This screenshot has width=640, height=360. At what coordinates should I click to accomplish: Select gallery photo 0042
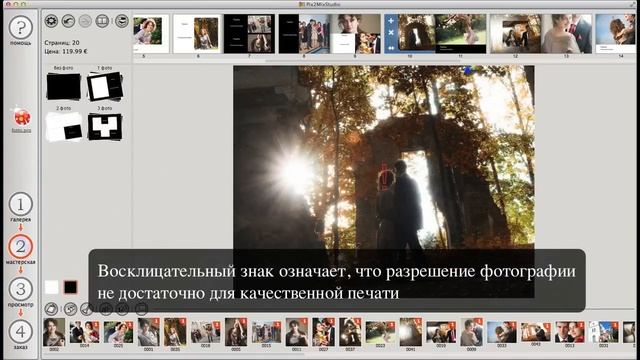536,331
